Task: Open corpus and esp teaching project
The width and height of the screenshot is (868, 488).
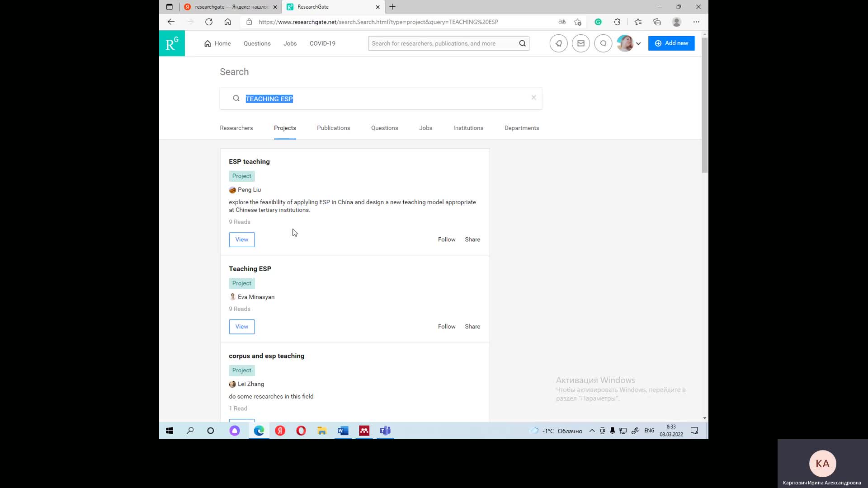Action: click(x=266, y=356)
